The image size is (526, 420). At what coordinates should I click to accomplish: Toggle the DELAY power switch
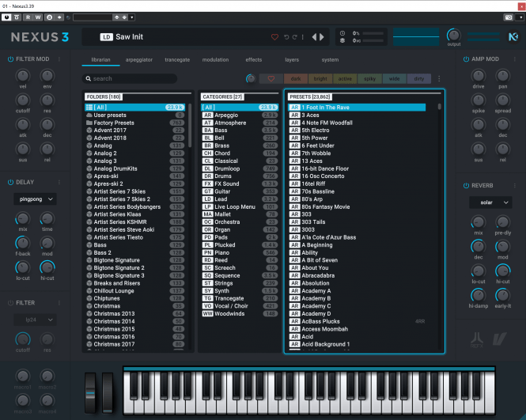[10, 182]
